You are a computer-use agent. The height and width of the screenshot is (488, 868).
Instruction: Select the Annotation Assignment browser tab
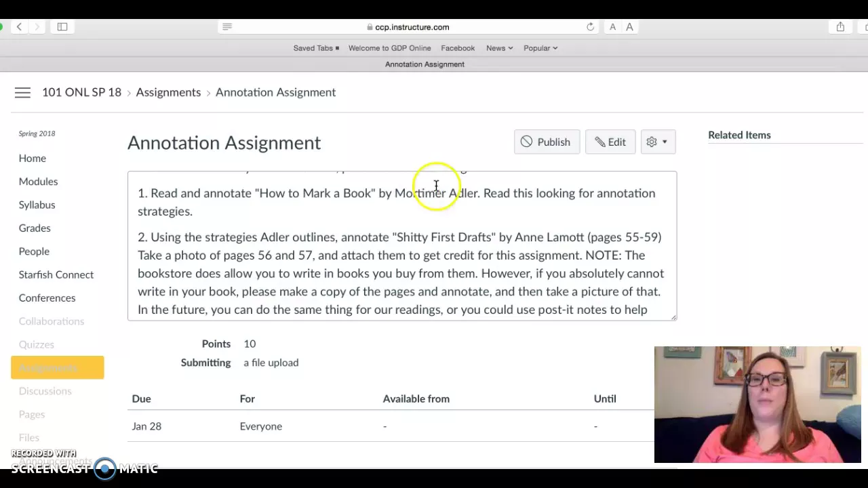coord(425,64)
